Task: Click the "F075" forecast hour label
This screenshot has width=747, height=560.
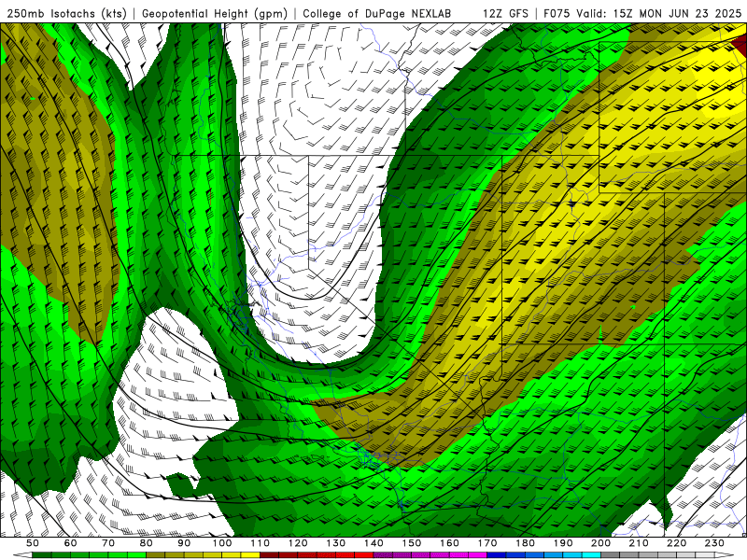Action: click(557, 14)
